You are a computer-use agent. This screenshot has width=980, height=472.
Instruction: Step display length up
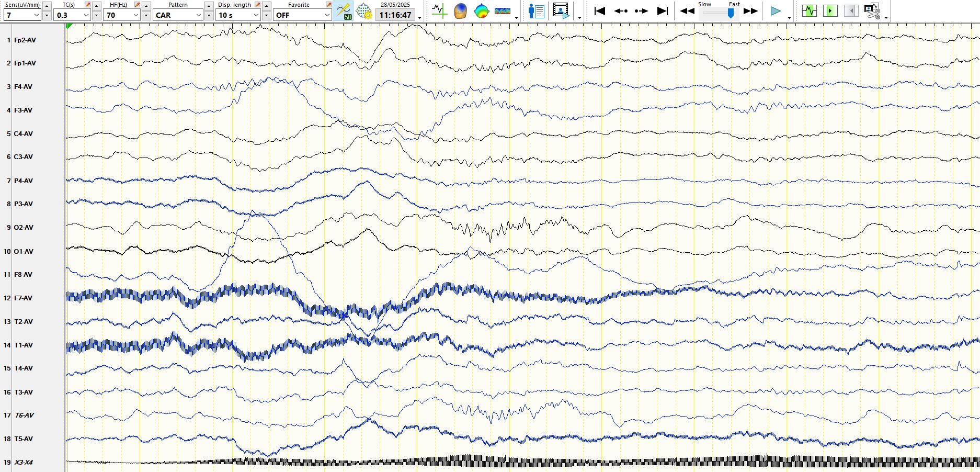click(x=267, y=6)
